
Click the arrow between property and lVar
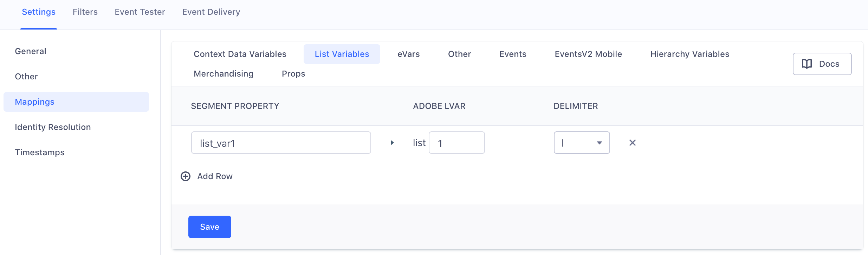point(392,143)
